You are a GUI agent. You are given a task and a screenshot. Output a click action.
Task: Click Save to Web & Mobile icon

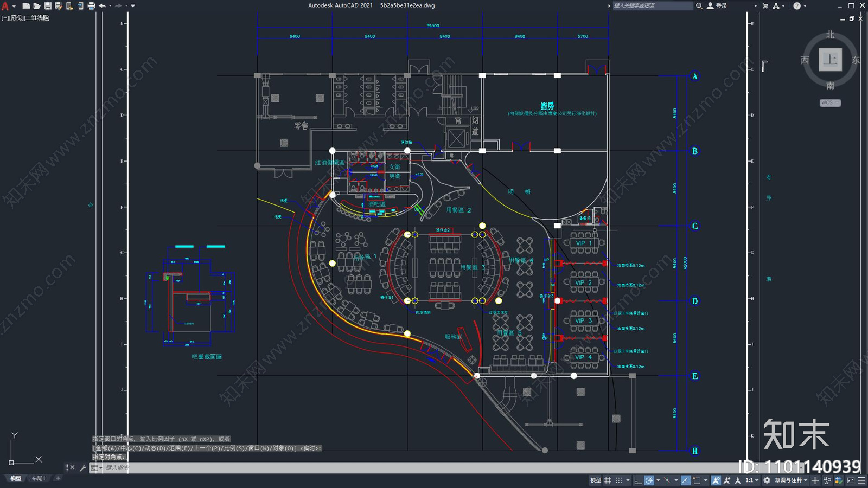pyautogui.click(x=80, y=5)
